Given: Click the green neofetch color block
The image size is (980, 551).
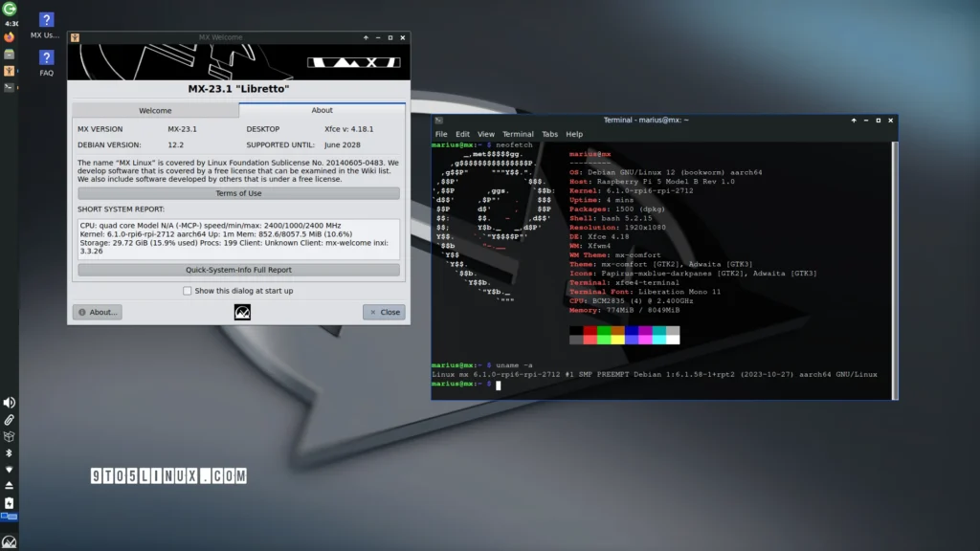Looking at the screenshot, I should point(604,331).
